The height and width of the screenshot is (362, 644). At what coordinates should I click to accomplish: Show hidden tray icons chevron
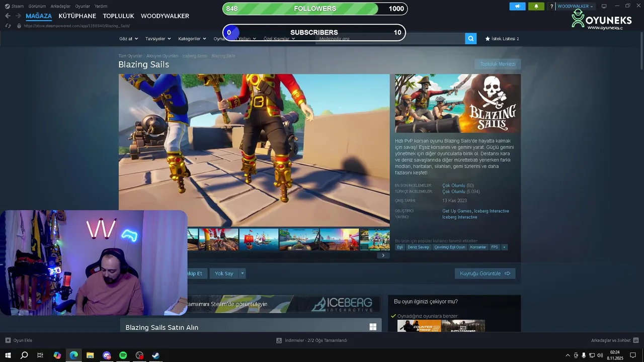pos(568,355)
